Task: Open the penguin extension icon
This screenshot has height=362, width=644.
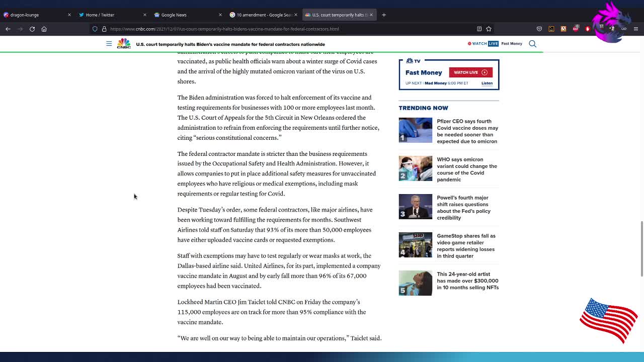Action: pyautogui.click(x=563, y=29)
